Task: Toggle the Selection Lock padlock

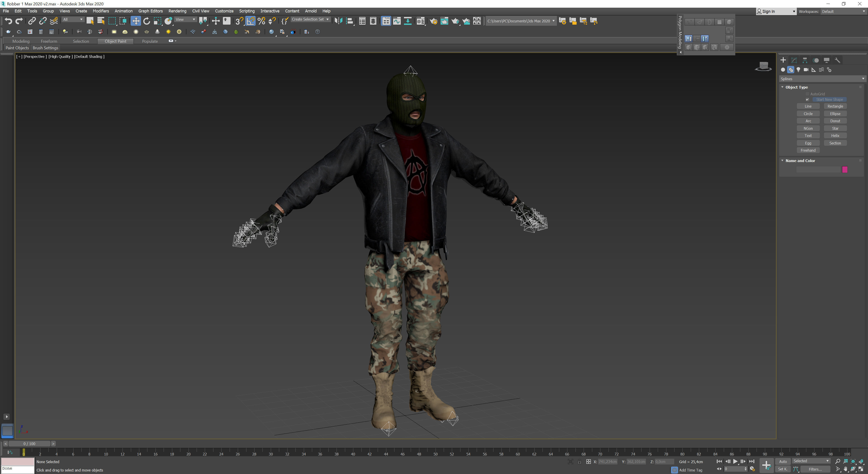Action: (579, 462)
